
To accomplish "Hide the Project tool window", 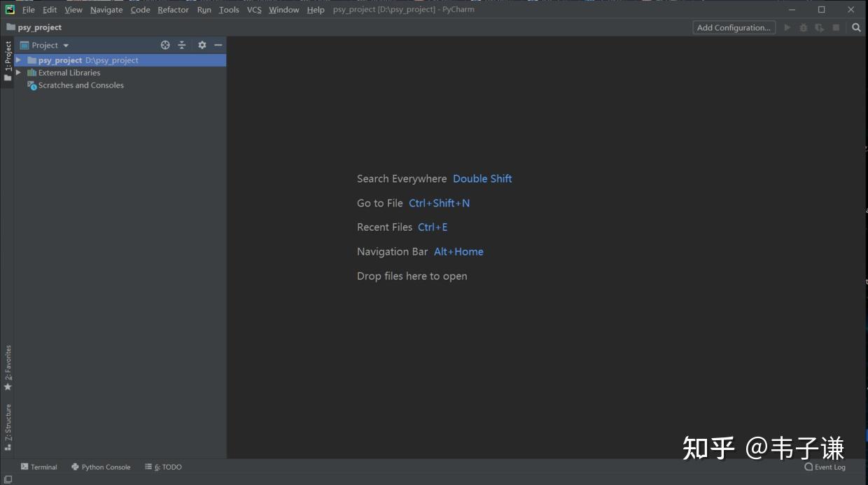I will pos(218,44).
